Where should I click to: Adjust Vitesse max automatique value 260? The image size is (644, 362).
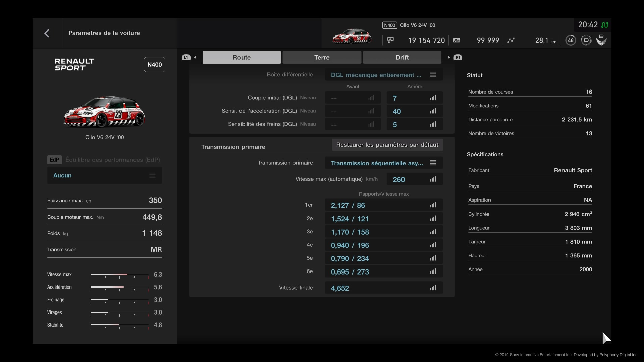415,179
